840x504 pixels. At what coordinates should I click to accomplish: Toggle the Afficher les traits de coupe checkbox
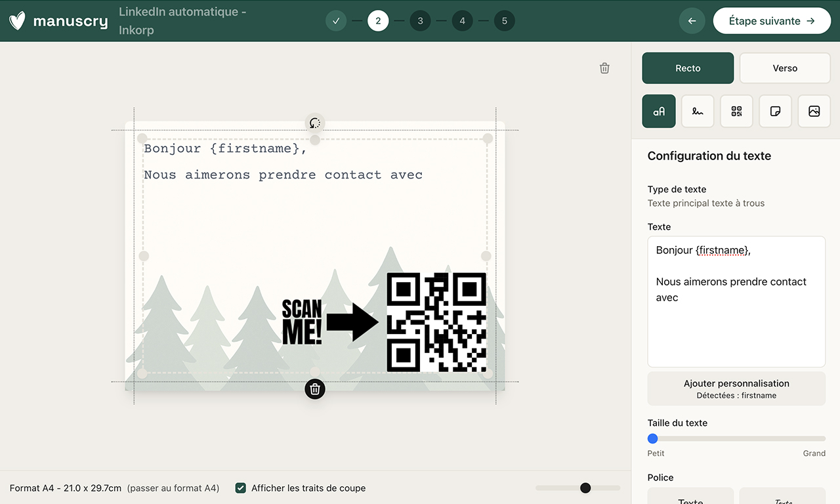(241, 488)
